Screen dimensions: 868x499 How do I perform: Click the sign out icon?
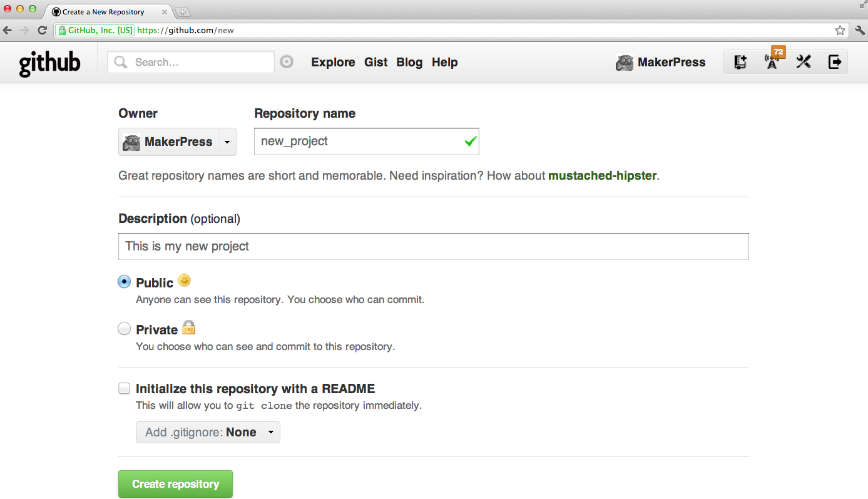point(835,62)
